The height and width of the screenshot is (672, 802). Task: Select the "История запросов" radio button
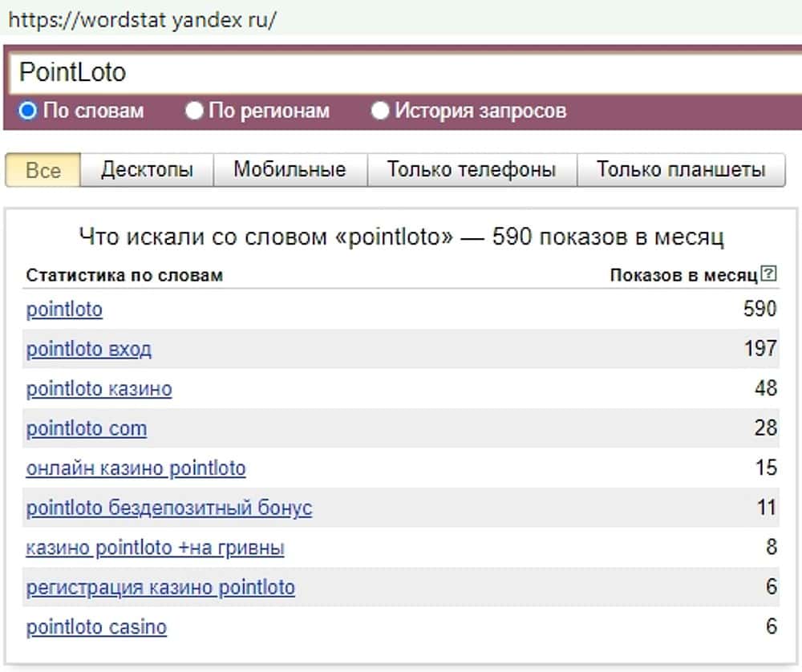tap(380, 111)
